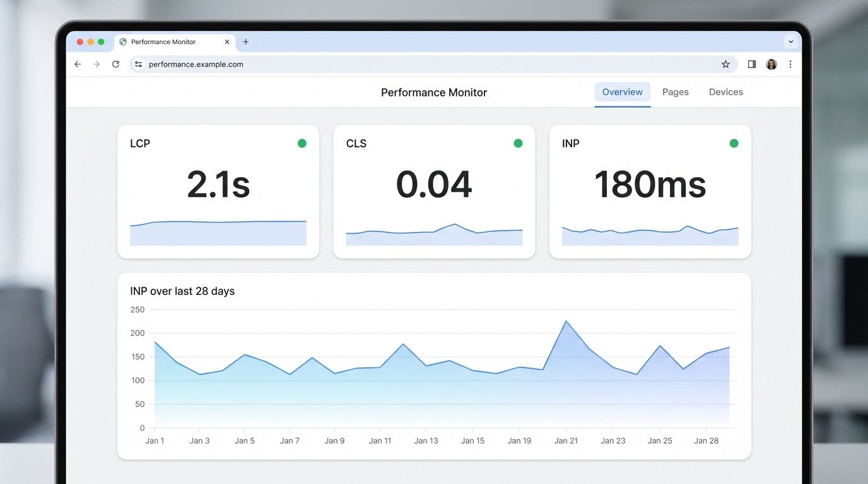868x484 pixels.
Task: Bookmark the page with the star icon
Action: pos(725,64)
